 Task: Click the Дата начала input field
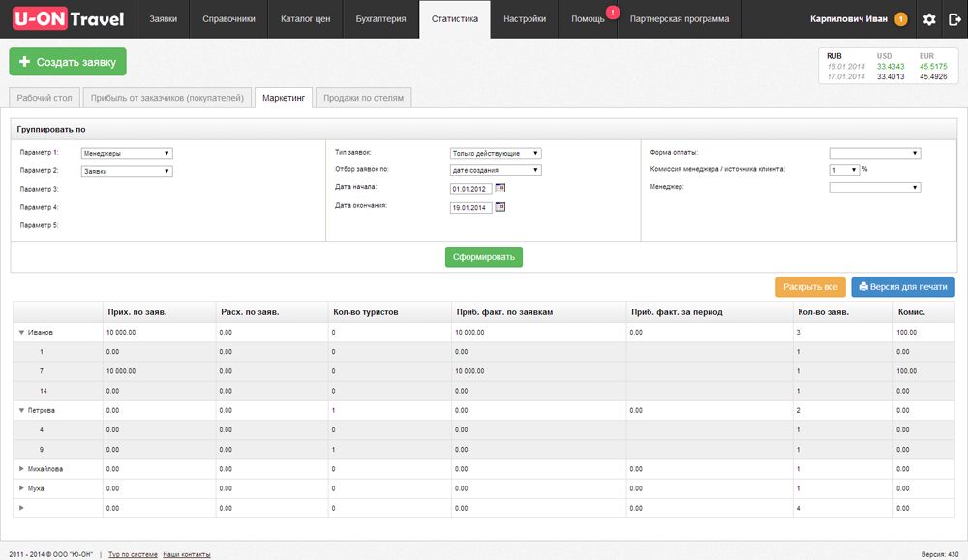pos(471,189)
